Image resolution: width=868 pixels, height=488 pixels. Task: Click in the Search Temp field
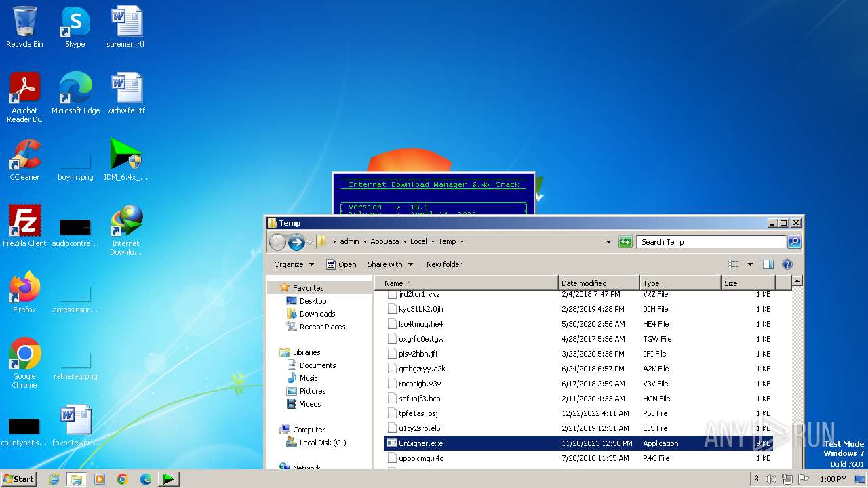pyautogui.click(x=711, y=242)
